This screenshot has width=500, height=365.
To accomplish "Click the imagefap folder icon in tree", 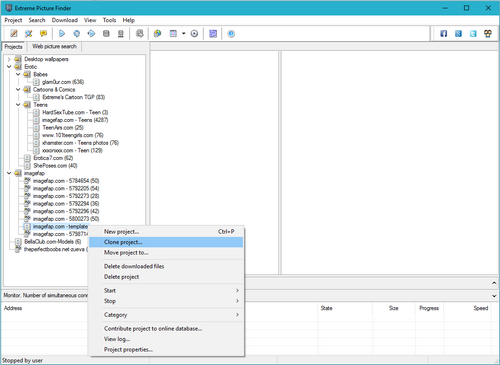I will [x=18, y=173].
